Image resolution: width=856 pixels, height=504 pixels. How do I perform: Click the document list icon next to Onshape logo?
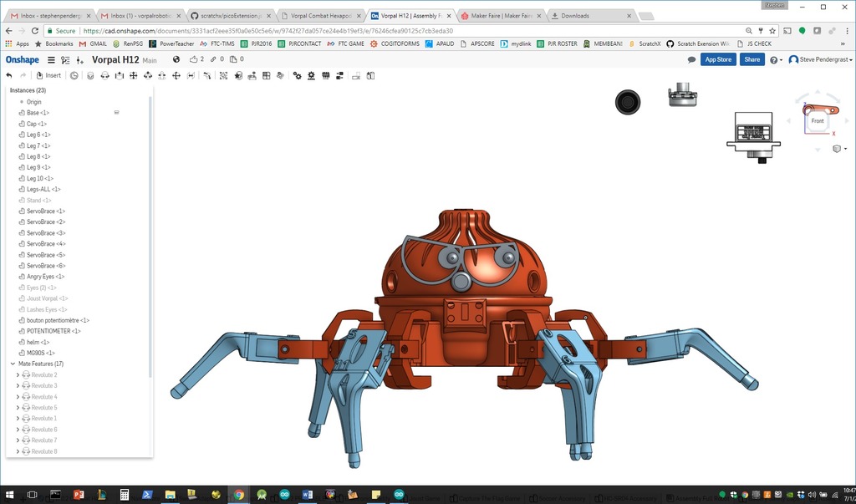pyautogui.click(x=50, y=59)
